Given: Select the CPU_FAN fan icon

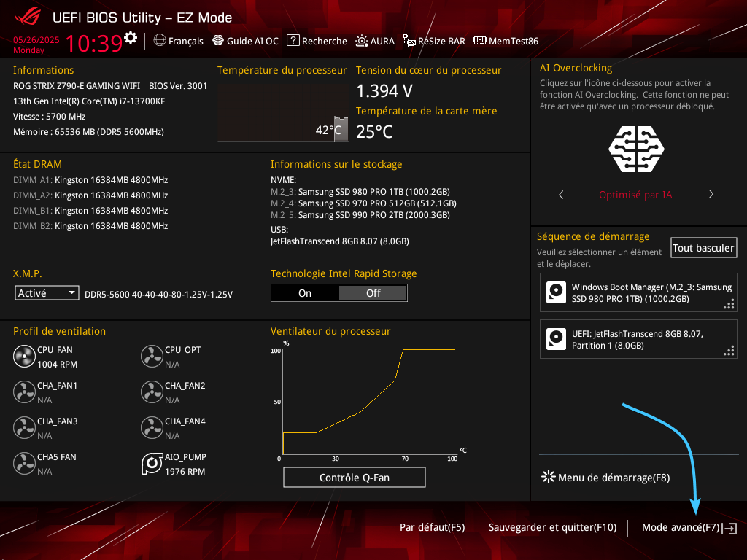Looking at the screenshot, I should click(24, 356).
